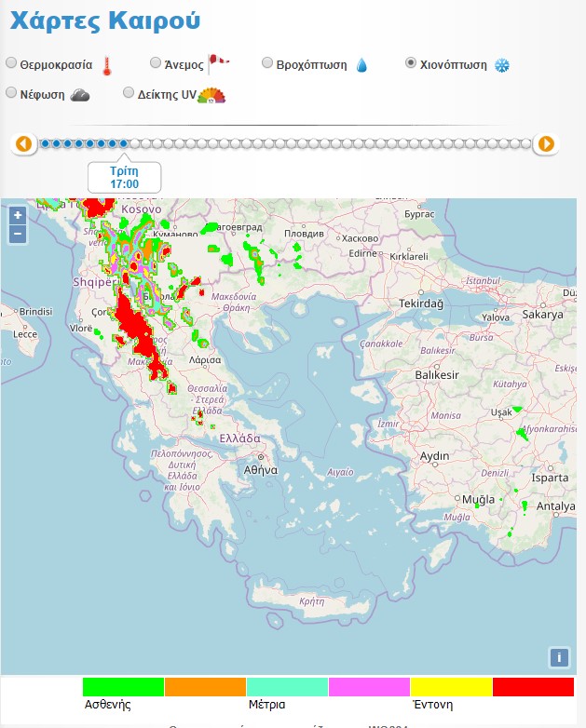The image size is (586, 728).
Task: Open map info attribution button
Action: coord(559,657)
